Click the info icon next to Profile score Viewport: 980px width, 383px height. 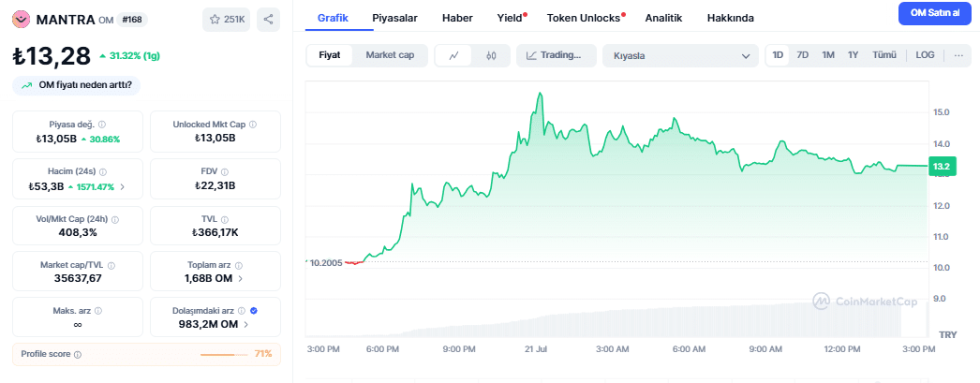[78, 354]
